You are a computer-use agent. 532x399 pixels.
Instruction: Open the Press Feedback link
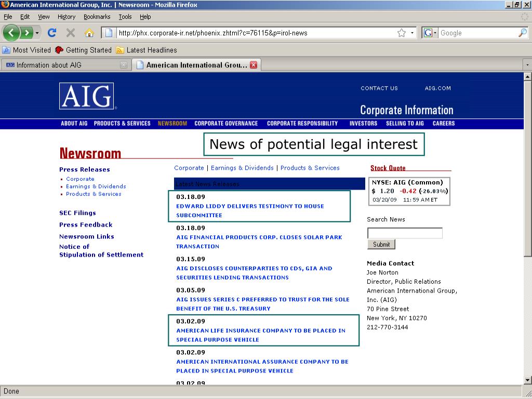(86, 224)
